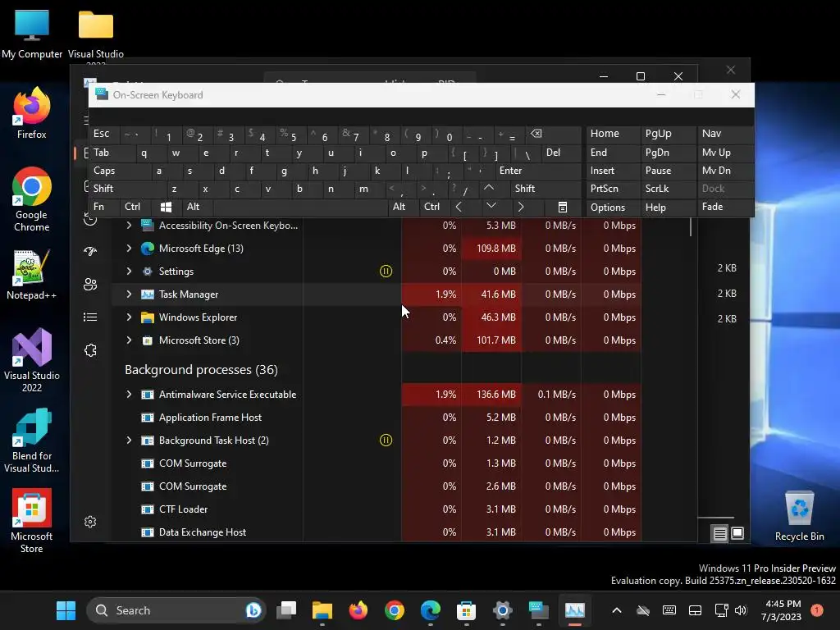Expand Microsoft Edge (13) process group
The height and width of the screenshot is (630, 840).
(129, 248)
